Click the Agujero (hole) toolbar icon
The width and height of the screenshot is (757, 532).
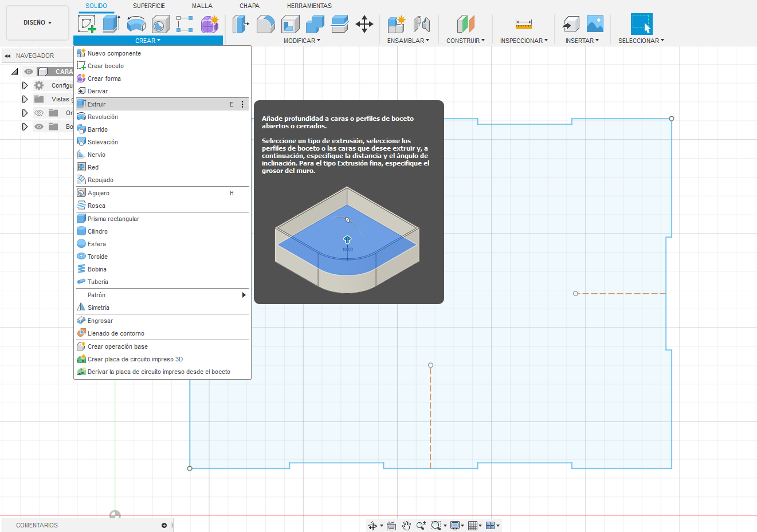[x=160, y=24]
